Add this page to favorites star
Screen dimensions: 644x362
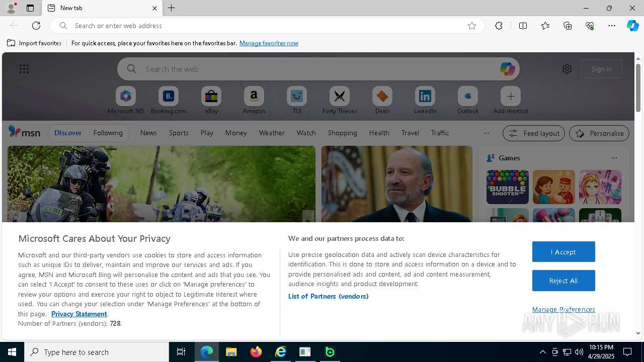(472, 26)
